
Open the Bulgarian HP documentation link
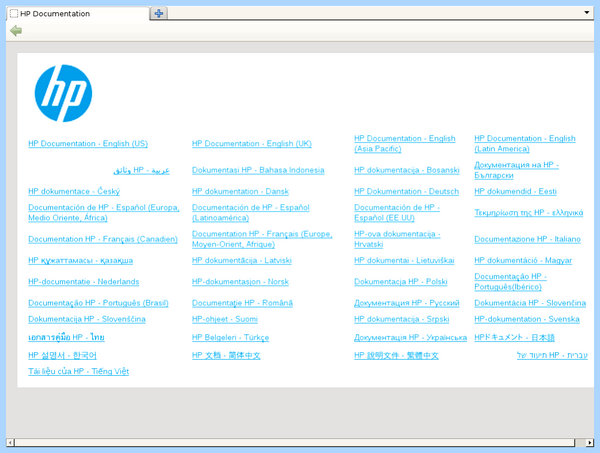click(x=517, y=170)
